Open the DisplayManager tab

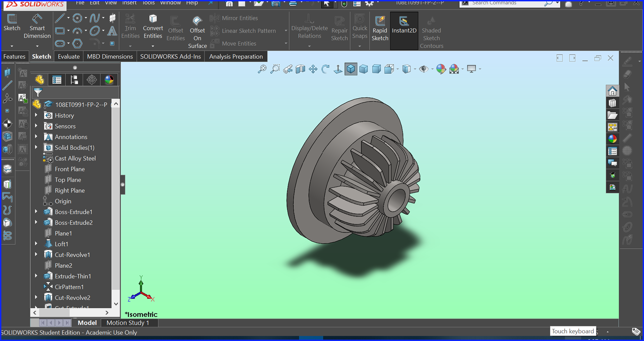[109, 80]
